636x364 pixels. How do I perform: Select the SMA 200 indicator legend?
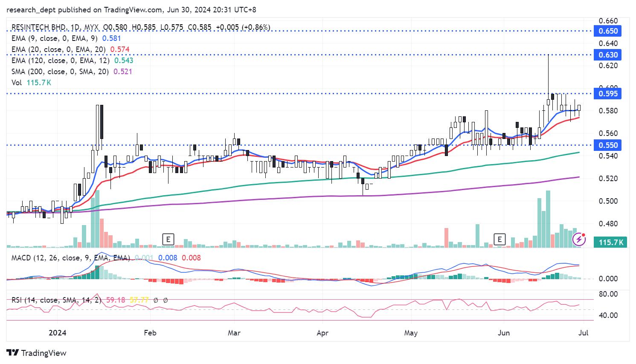pyautogui.click(x=60, y=72)
